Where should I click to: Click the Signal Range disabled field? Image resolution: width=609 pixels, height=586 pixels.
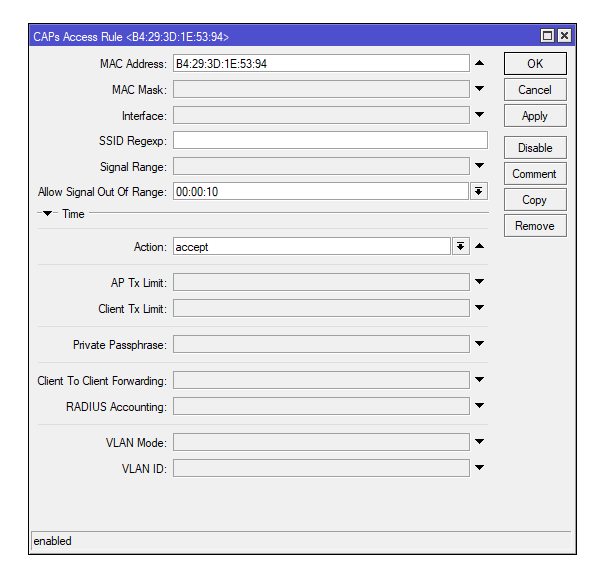(321, 166)
